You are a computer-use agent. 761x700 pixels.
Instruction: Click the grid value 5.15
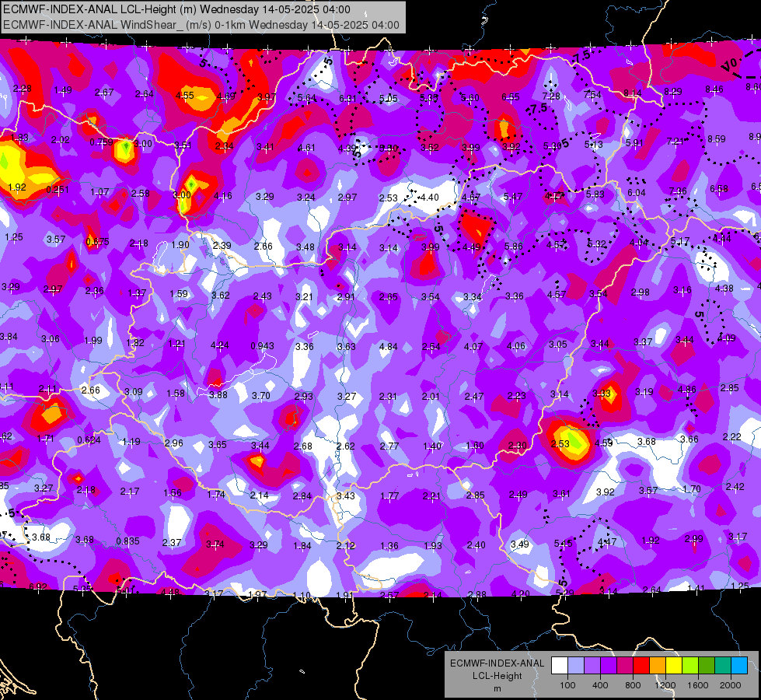pos(563,543)
